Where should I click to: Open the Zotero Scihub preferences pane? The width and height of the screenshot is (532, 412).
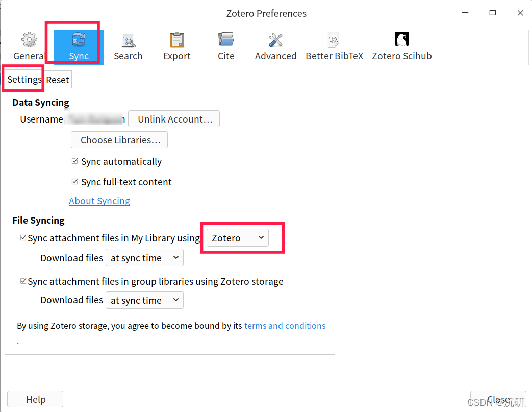402,47
